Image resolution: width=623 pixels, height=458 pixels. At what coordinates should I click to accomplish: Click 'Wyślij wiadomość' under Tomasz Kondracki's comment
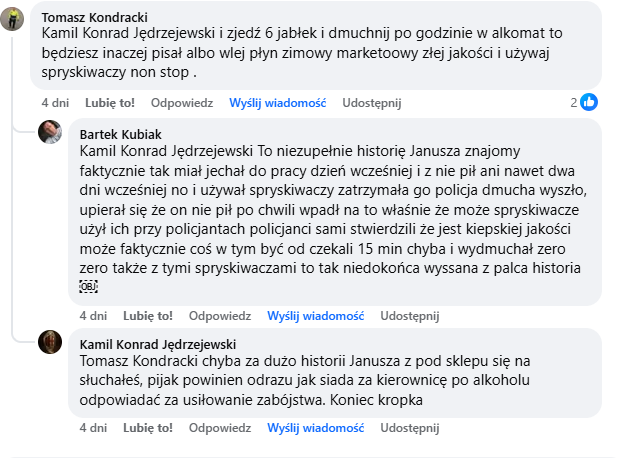tap(278, 102)
